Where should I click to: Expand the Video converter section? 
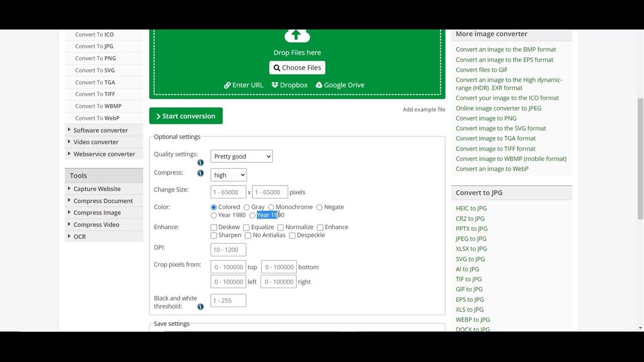click(x=96, y=142)
